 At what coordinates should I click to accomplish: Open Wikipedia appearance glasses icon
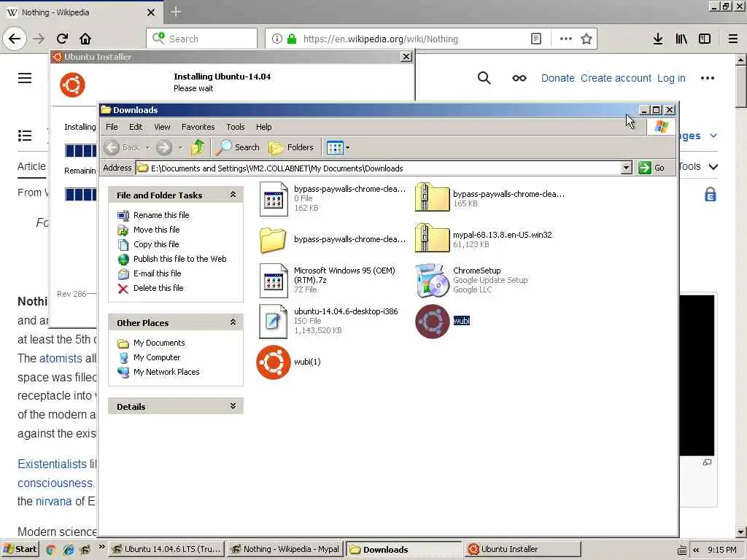point(519,78)
